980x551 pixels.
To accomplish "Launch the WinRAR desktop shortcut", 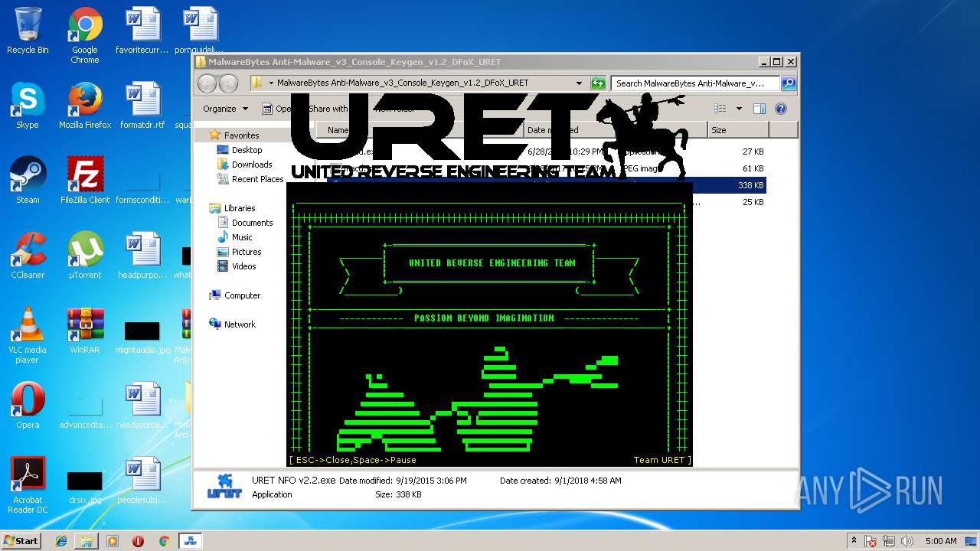I will click(x=85, y=331).
